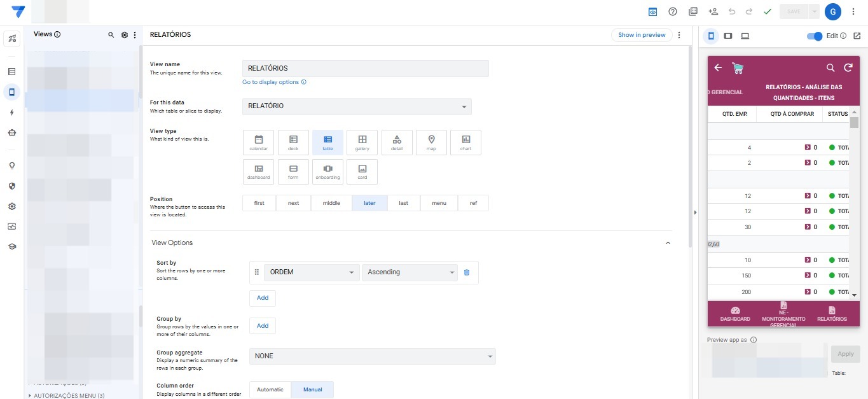Switch preview to tablet layout
This screenshot has width=868, height=399.
(728, 36)
